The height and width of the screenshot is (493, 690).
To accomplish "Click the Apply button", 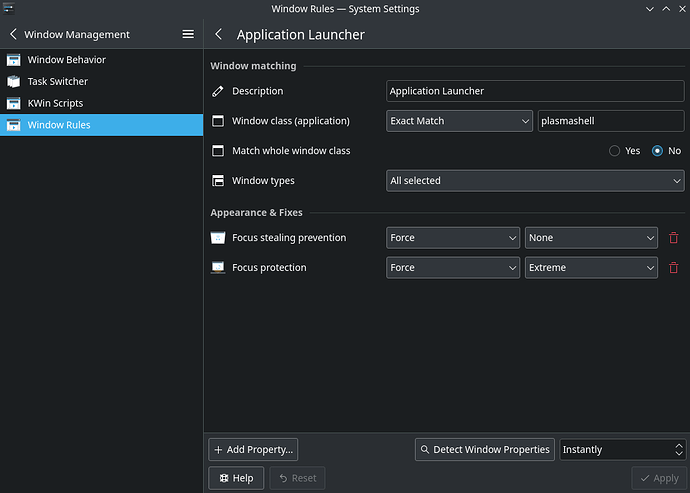I will pos(659,478).
